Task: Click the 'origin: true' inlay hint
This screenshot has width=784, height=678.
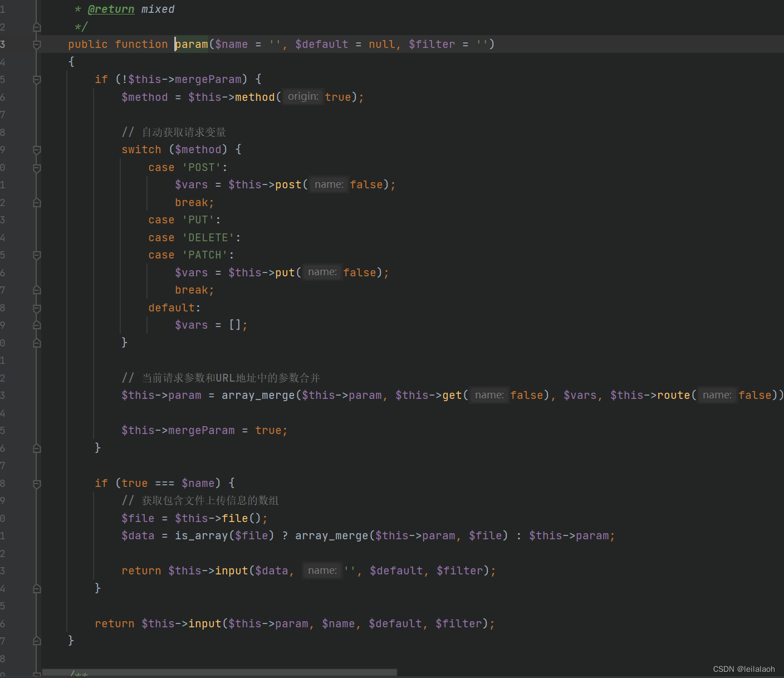Action: [x=303, y=96]
